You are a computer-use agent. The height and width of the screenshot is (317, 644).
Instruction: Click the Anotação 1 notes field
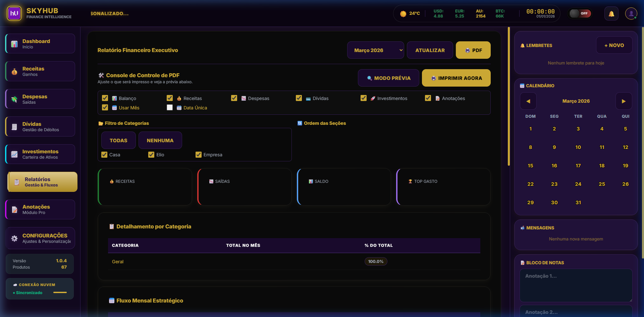click(576, 285)
